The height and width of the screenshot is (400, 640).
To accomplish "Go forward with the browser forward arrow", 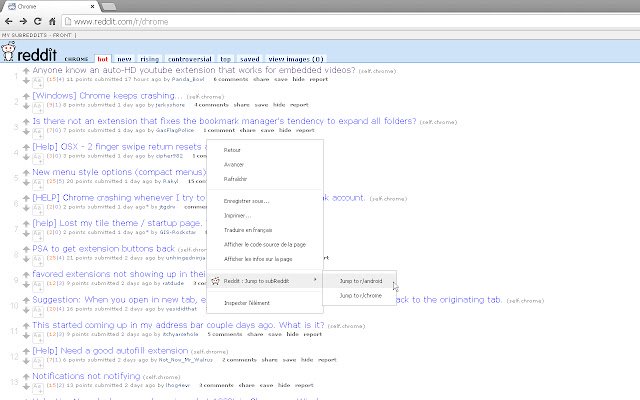I will pos(23,21).
